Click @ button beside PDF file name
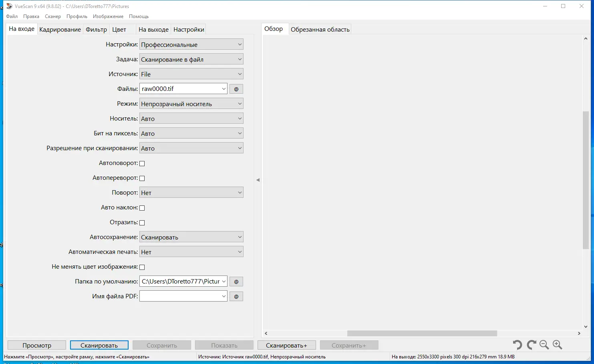 click(x=236, y=296)
